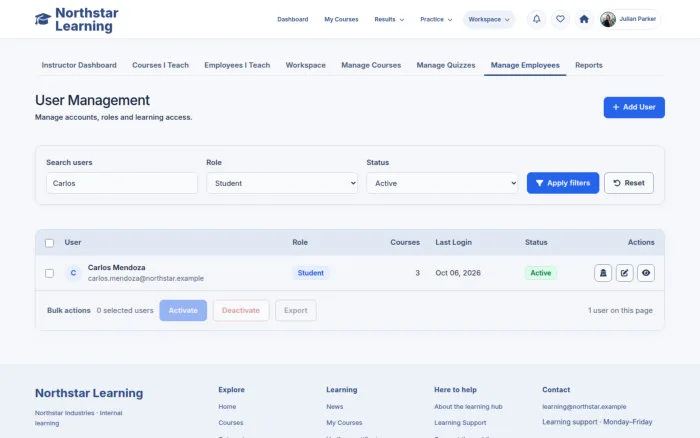Switch to the Courses I Teach tab

point(160,65)
